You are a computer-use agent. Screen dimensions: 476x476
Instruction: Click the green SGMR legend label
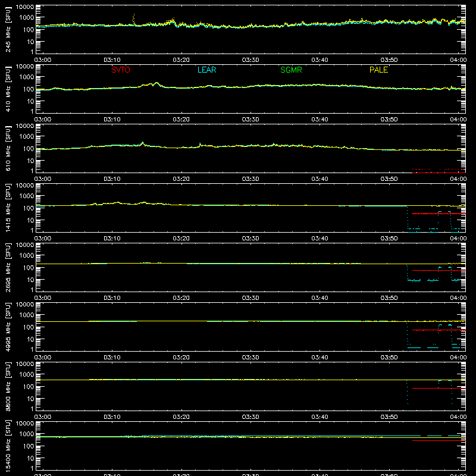[291, 70]
